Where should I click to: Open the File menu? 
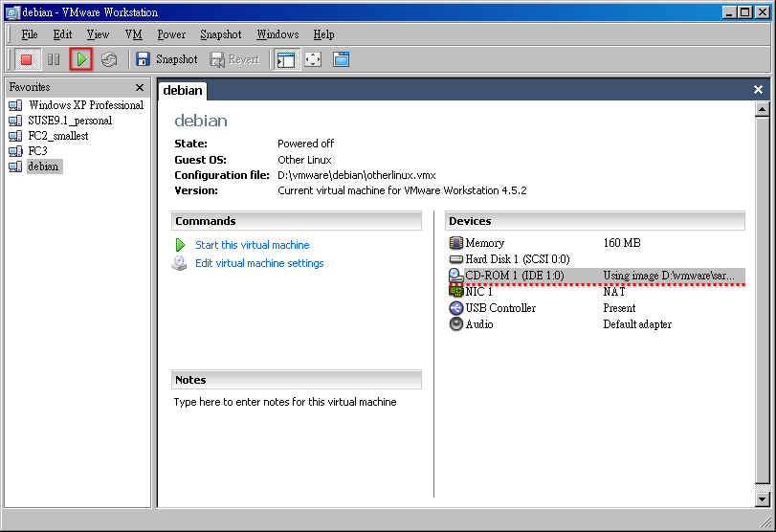point(30,34)
